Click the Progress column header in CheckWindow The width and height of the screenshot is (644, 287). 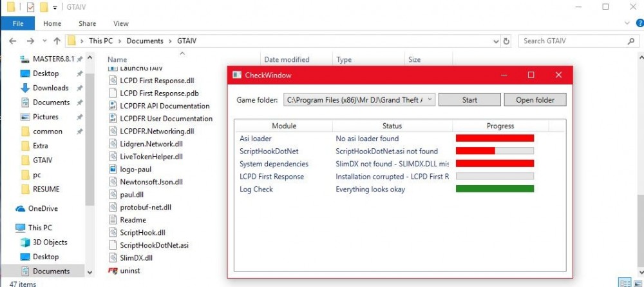pos(500,126)
